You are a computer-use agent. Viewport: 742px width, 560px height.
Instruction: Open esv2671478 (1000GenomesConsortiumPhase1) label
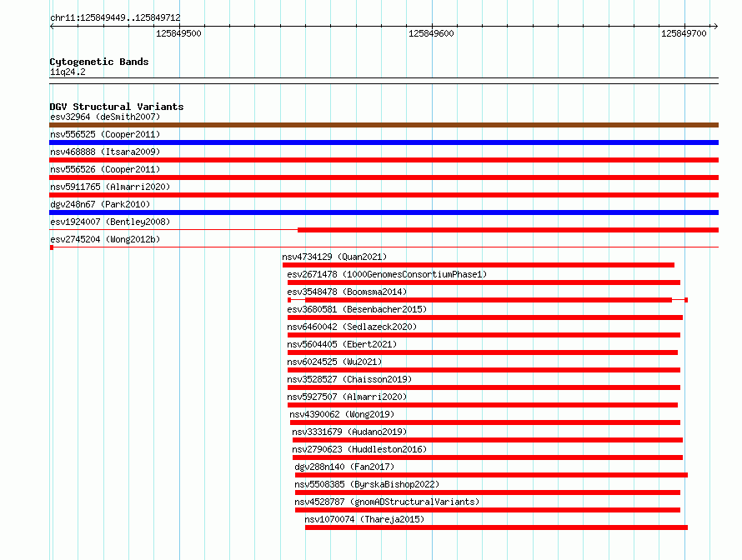pyautogui.click(x=387, y=274)
